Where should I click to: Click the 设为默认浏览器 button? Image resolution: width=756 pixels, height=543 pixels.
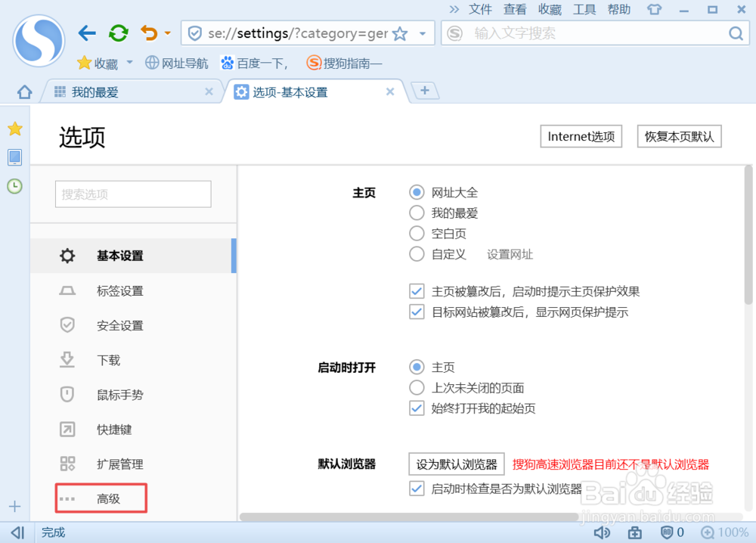coord(456,464)
